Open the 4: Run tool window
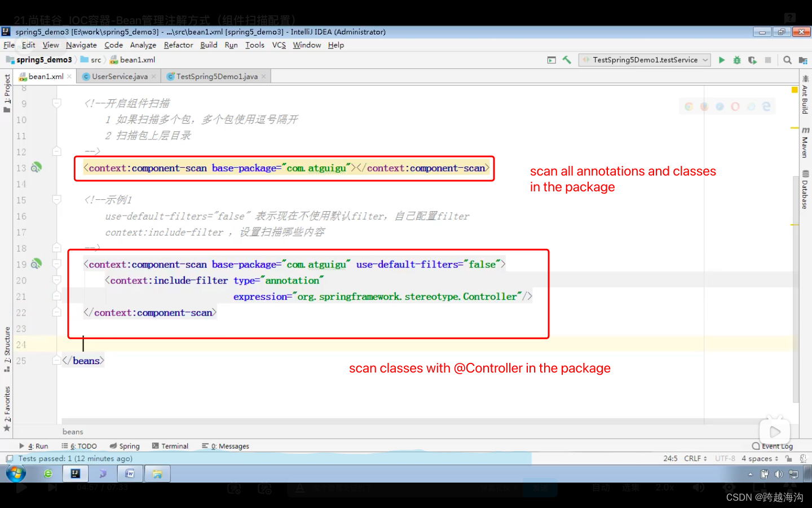Screen dimensions: 812x508 coord(34,446)
